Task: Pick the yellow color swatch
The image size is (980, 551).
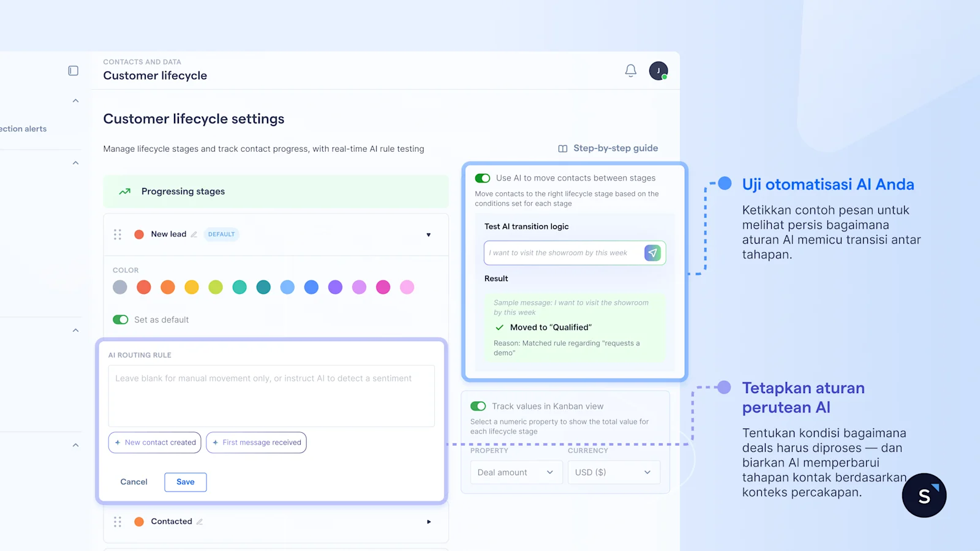Action: (x=192, y=287)
